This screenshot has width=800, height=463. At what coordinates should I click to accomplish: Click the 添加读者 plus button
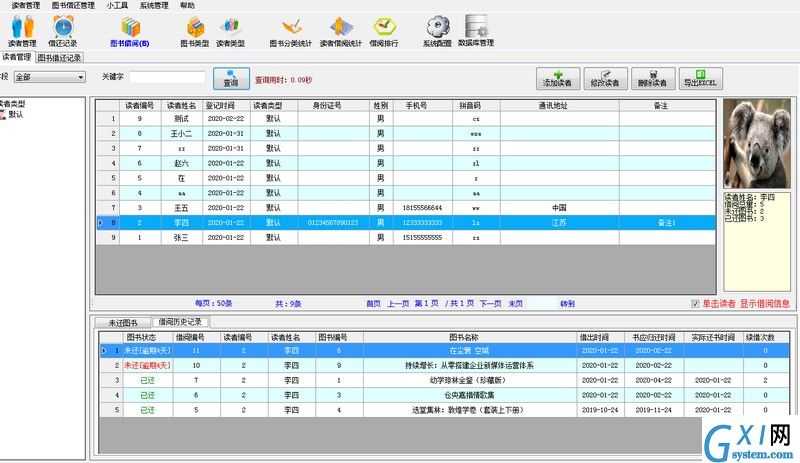[558, 79]
